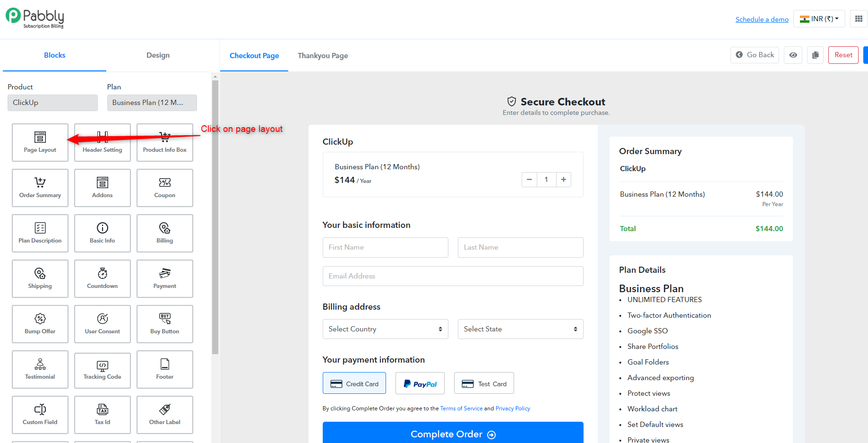Click the First Name input field
Viewport: 868px width, 443px height.
coord(386,247)
